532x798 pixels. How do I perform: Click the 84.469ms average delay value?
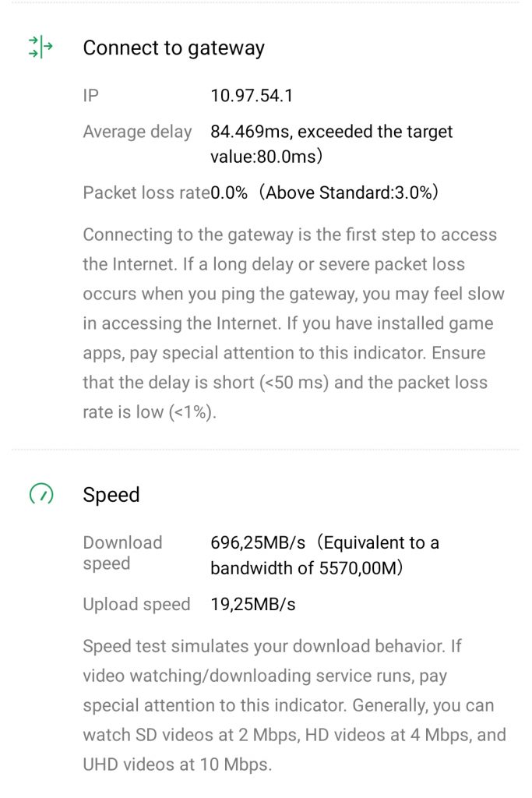252,132
